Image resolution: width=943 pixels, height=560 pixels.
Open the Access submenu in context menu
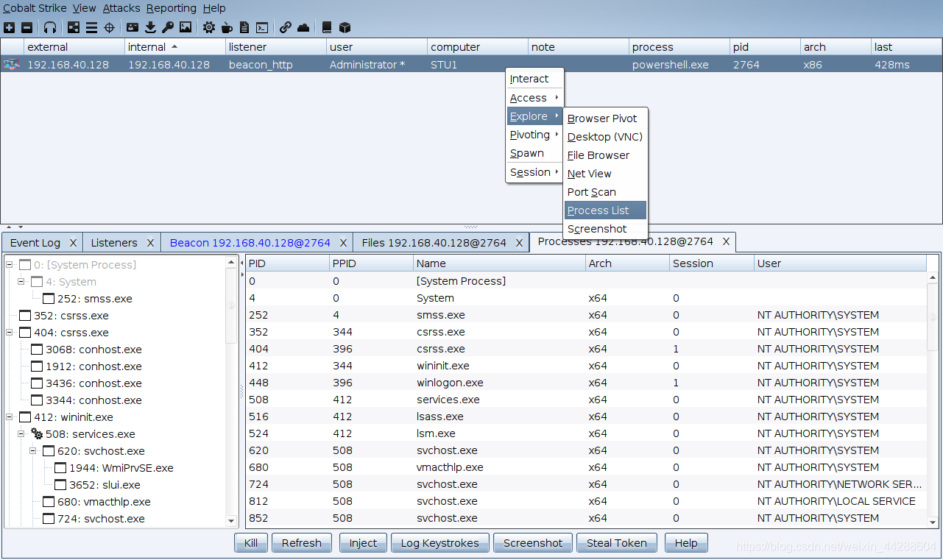coord(534,98)
